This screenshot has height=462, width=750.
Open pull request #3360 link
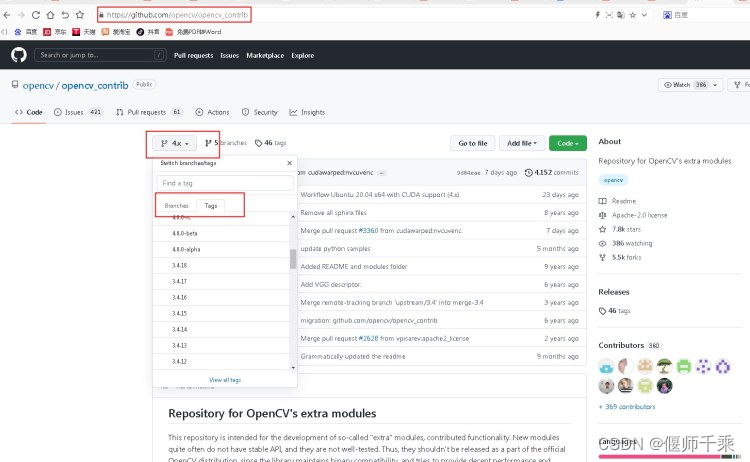click(x=368, y=231)
